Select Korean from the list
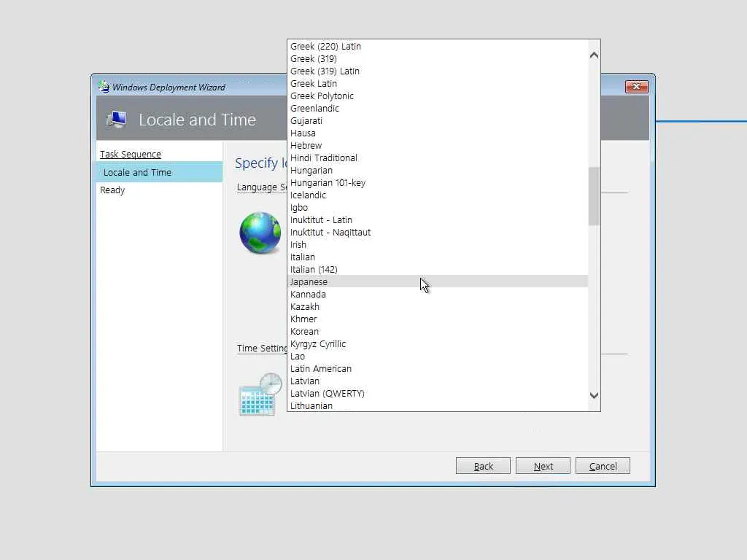The height and width of the screenshot is (560, 747). click(438, 331)
